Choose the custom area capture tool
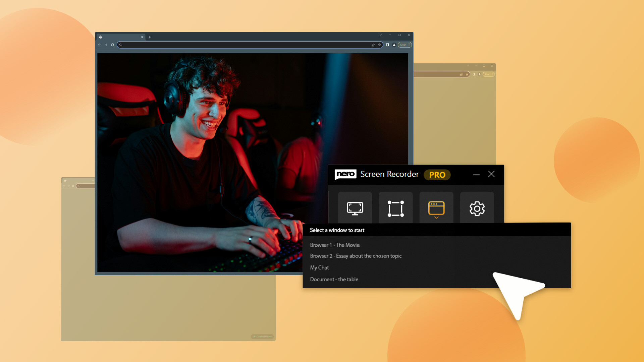The height and width of the screenshot is (362, 644). (x=395, y=208)
